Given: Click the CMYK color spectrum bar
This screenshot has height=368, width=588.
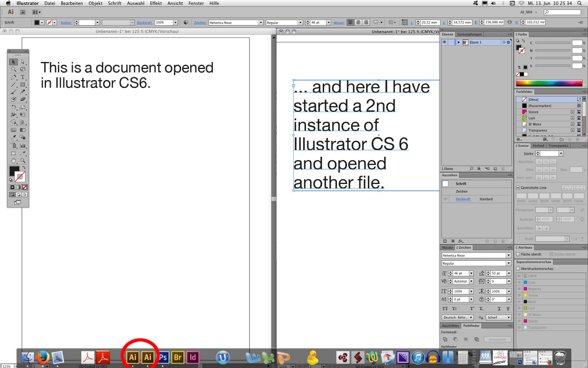Looking at the screenshot, I should (x=549, y=83).
